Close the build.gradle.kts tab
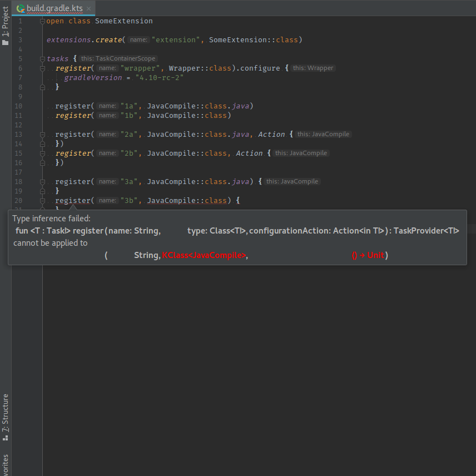 88,8
